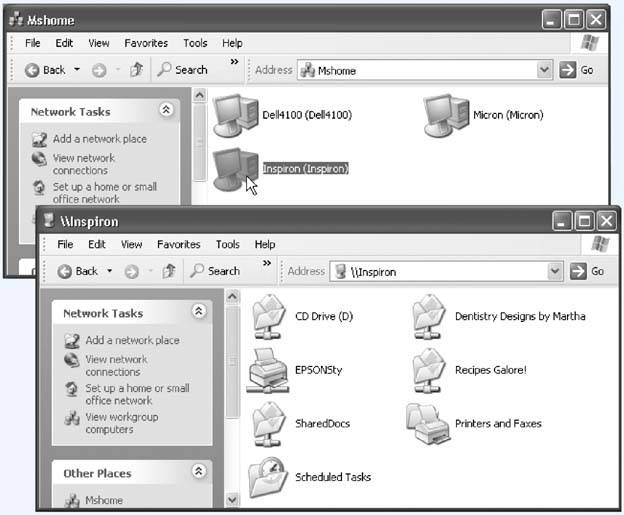Open the CD Drive (D) shared folder
This screenshot has height=515, width=624.
click(x=269, y=317)
